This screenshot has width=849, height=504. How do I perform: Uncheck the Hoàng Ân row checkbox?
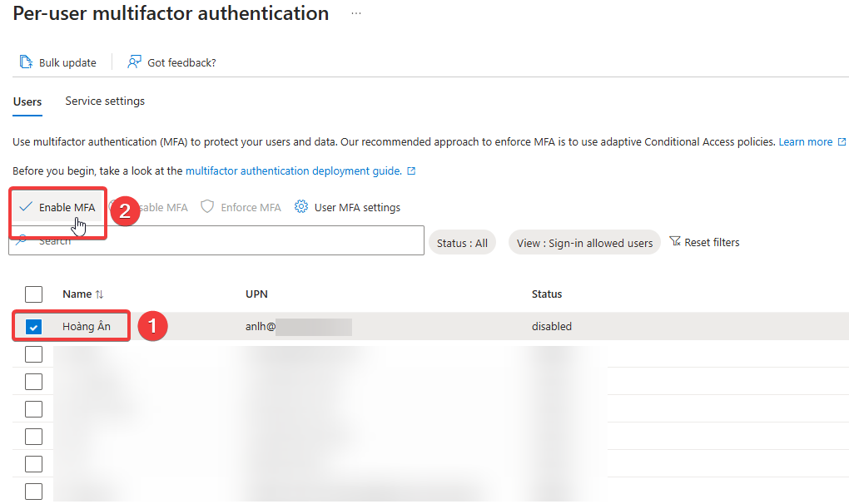(x=33, y=327)
